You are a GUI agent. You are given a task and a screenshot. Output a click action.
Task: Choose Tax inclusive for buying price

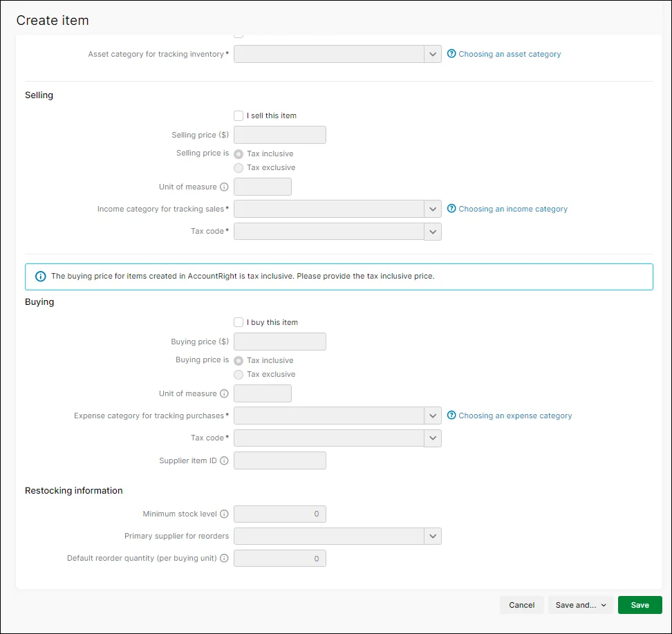coord(239,361)
